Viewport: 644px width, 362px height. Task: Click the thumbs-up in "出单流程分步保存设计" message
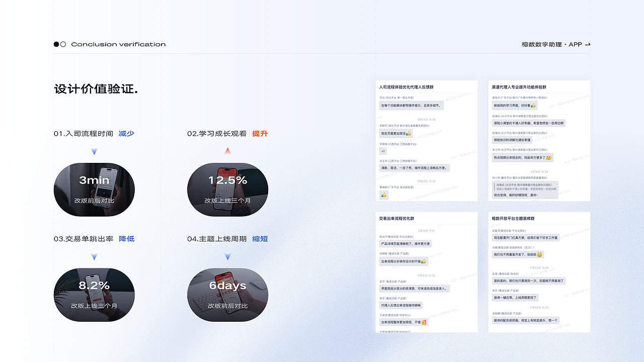tap(424, 261)
